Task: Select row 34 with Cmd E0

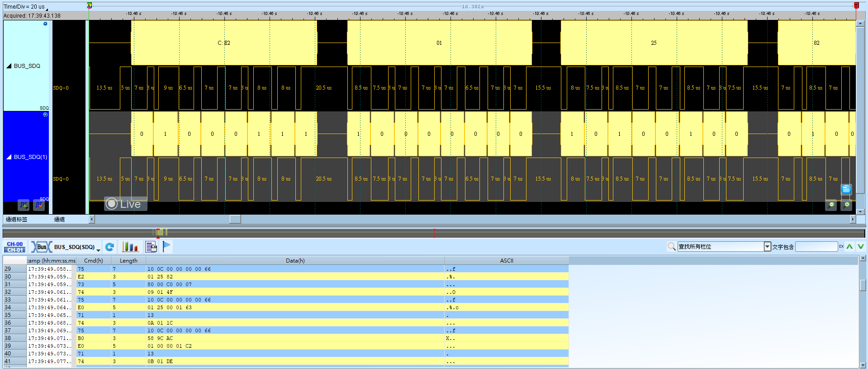Action: [x=286, y=307]
